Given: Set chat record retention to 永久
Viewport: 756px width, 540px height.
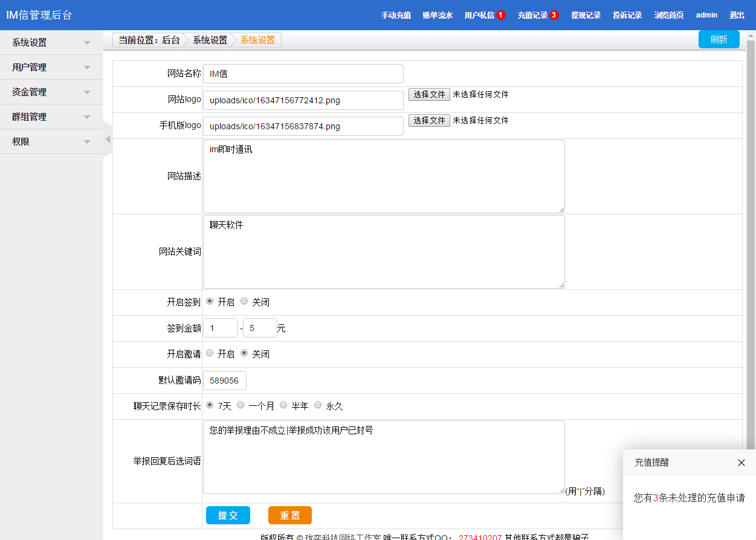Looking at the screenshot, I should [318, 405].
